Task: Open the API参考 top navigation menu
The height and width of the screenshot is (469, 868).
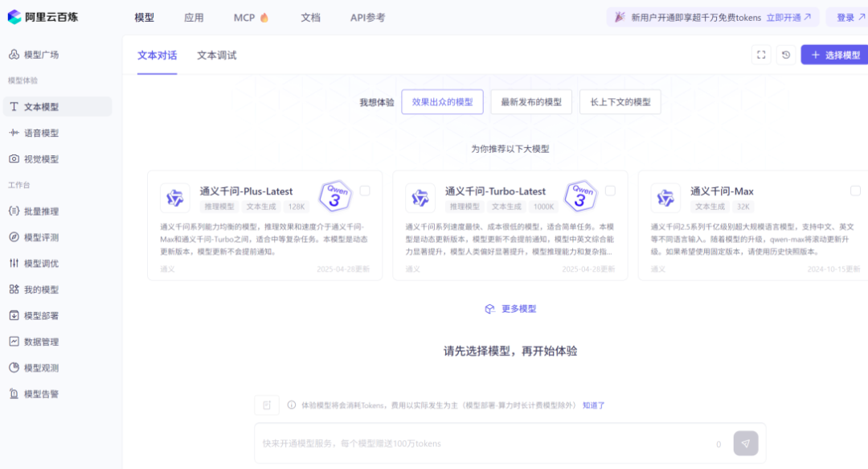Action: pyautogui.click(x=367, y=18)
